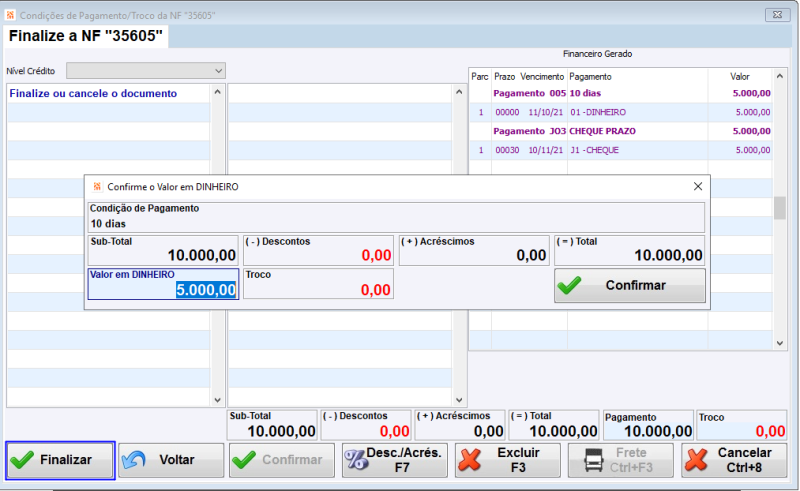Click the bottom Acréscimos value 0,00
Screen dimensions: 800x491
tap(488, 431)
